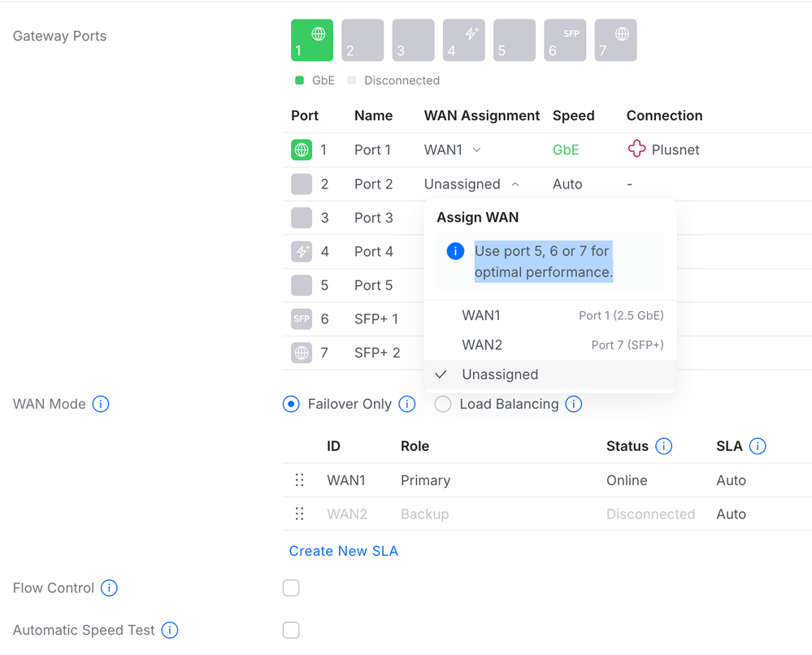Click the SLA column info icon
The image size is (812, 655).
pos(758,446)
